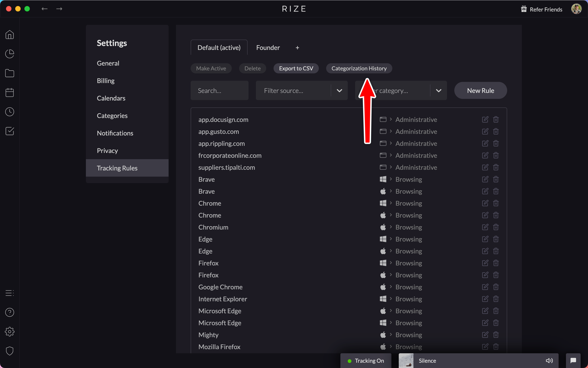Click the user profile avatar
588x368 pixels.
tap(576, 9)
